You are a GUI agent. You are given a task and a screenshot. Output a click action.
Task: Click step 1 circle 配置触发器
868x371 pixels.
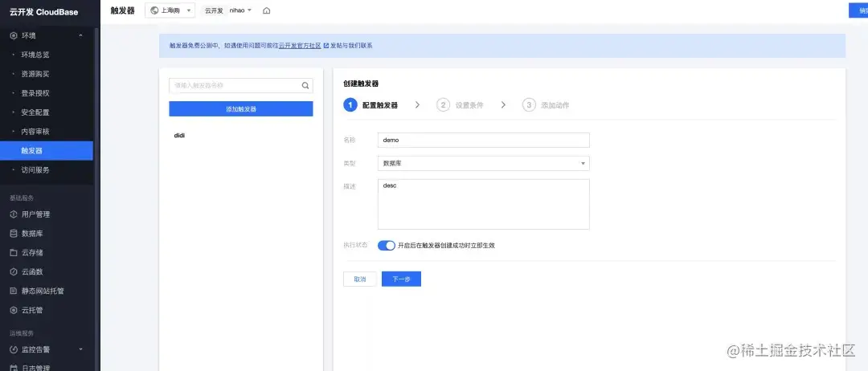[350, 105]
